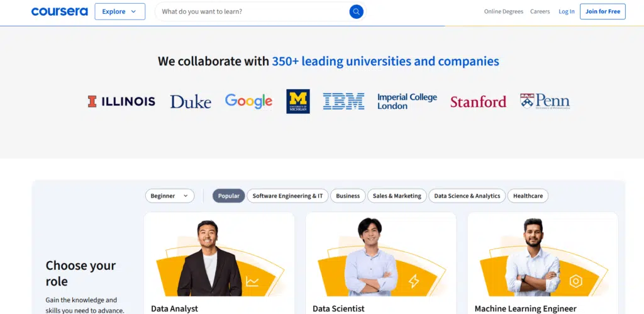Image resolution: width=644 pixels, height=314 pixels.
Task: Choose the Data Science & Analytics tab
Action: (x=467, y=196)
